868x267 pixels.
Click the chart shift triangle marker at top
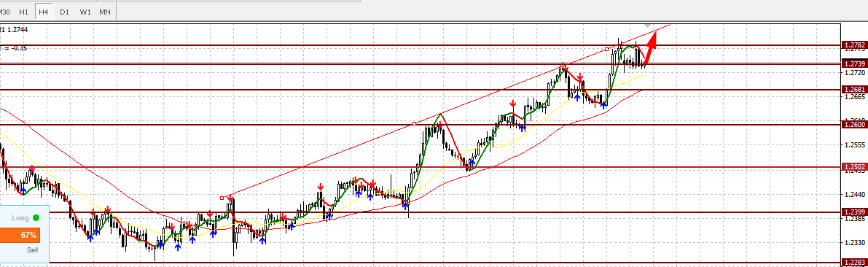coord(648,26)
